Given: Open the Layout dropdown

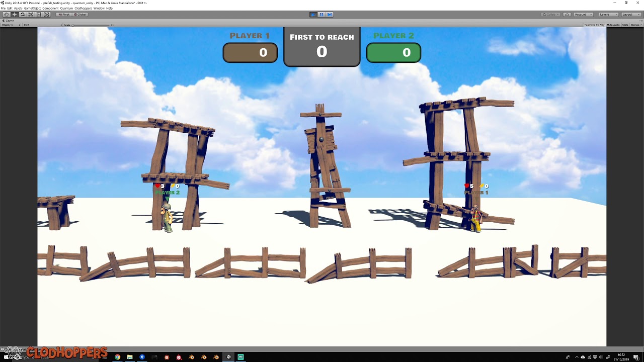Looking at the screenshot, I should click(x=631, y=15).
